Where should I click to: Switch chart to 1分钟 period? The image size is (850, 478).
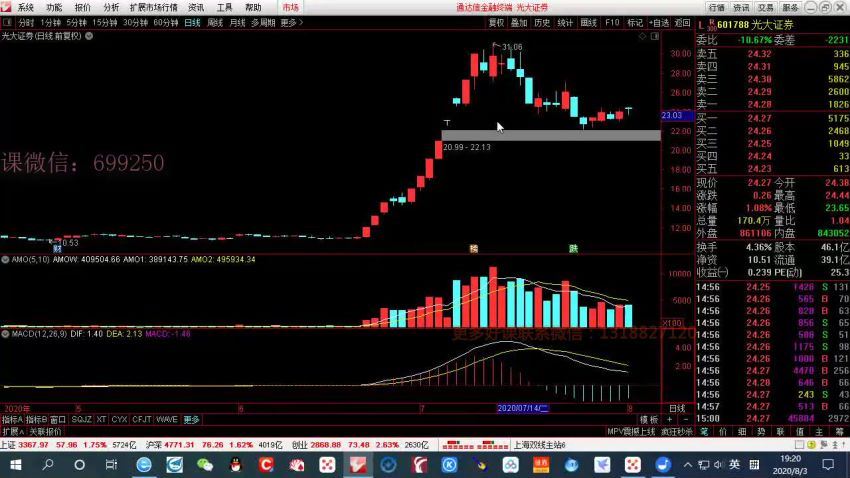click(50, 23)
